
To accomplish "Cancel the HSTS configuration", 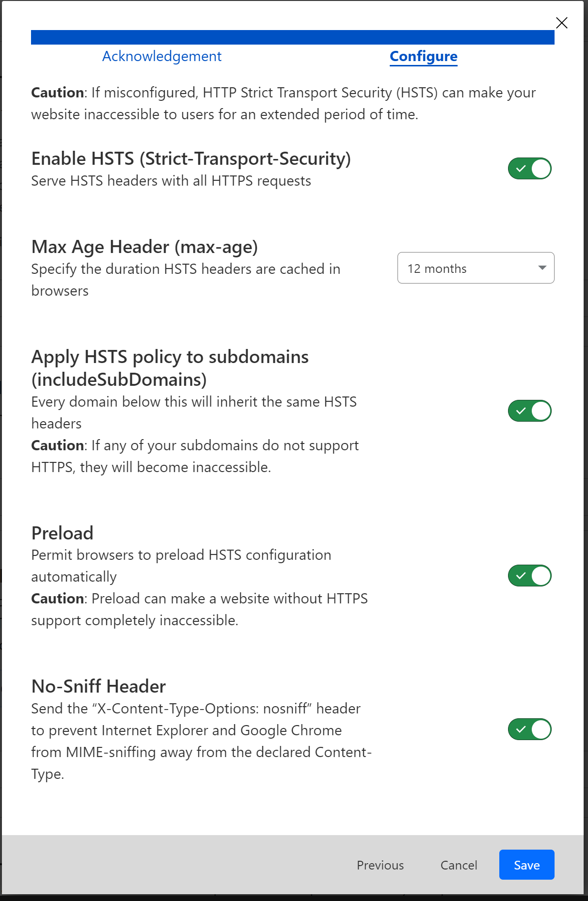I will coord(459,865).
